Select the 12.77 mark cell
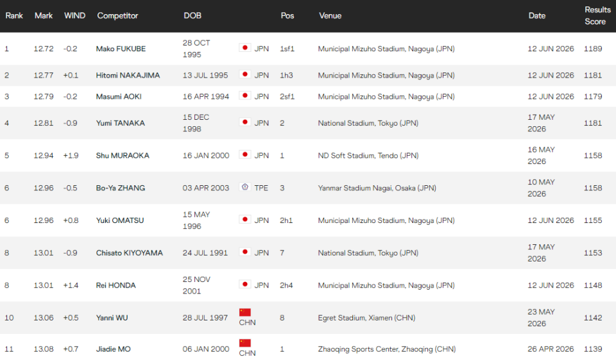Viewport: 616px width, 364px height. pos(43,76)
